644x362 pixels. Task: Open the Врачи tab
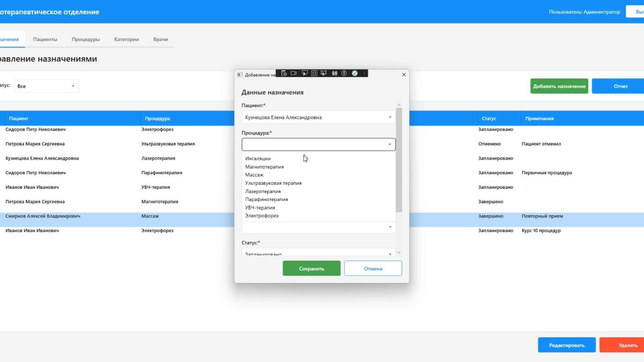[x=160, y=39]
